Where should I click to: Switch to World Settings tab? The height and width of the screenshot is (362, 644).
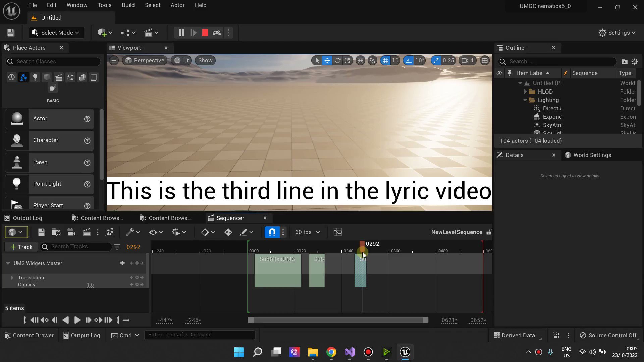tap(588, 155)
